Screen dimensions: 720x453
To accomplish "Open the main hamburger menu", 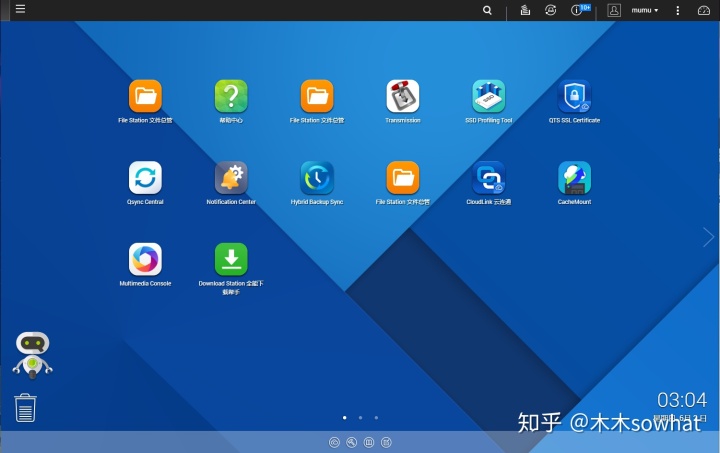I will [x=20, y=9].
